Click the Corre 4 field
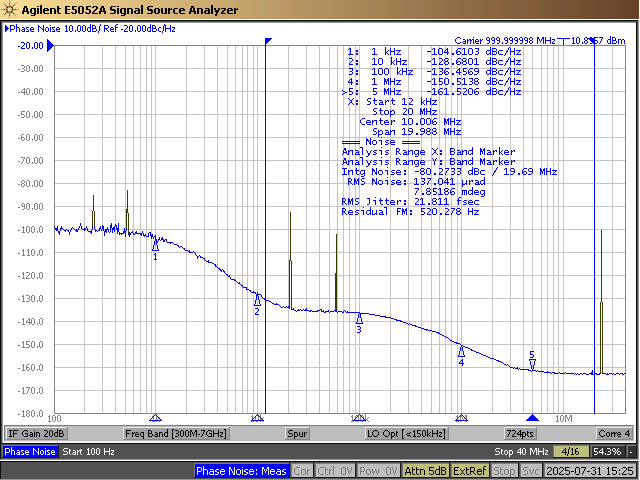 pyautogui.click(x=614, y=433)
